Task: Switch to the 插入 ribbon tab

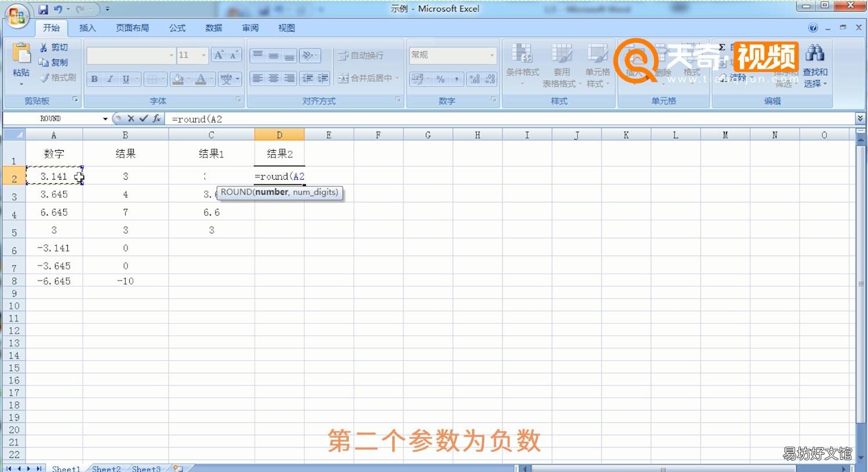Action: coord(87,28)
